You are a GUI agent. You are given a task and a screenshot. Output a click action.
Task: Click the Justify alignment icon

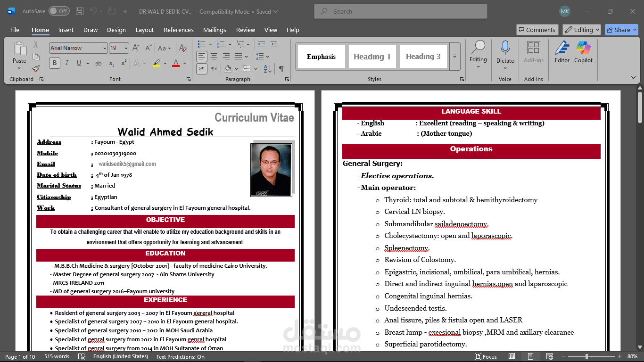point(239,57)
